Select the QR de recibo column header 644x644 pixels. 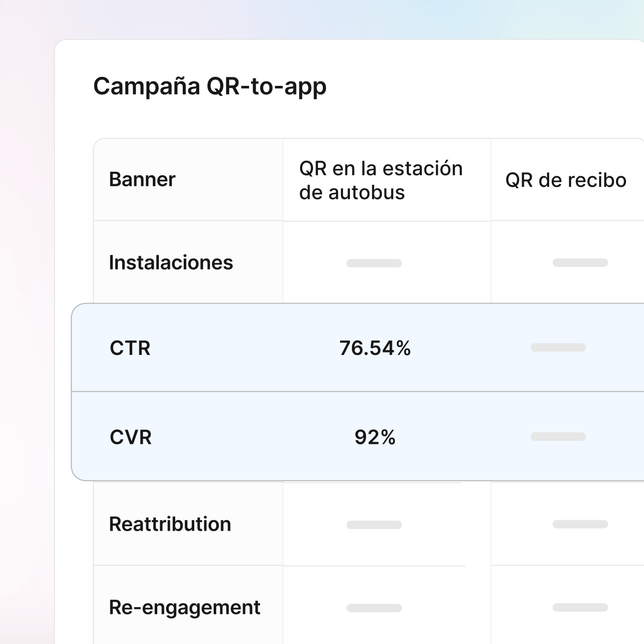coord(566,180)
